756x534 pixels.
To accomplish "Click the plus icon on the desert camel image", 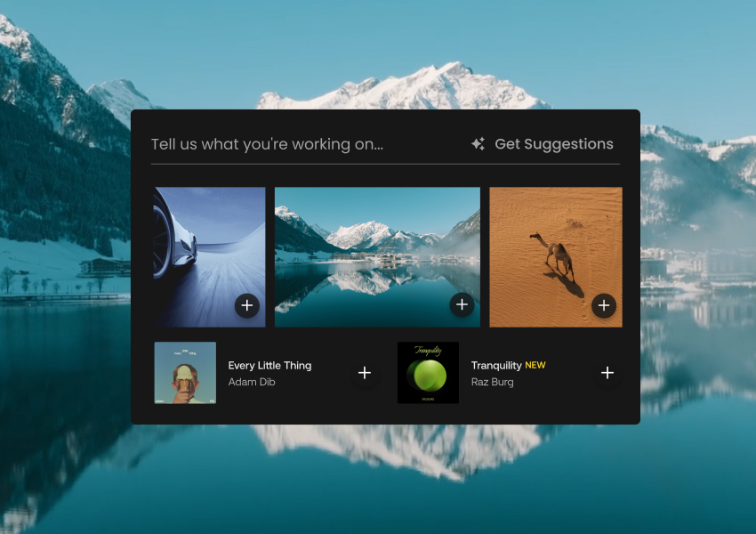I will pyautogui.click(x=603, y=305).
